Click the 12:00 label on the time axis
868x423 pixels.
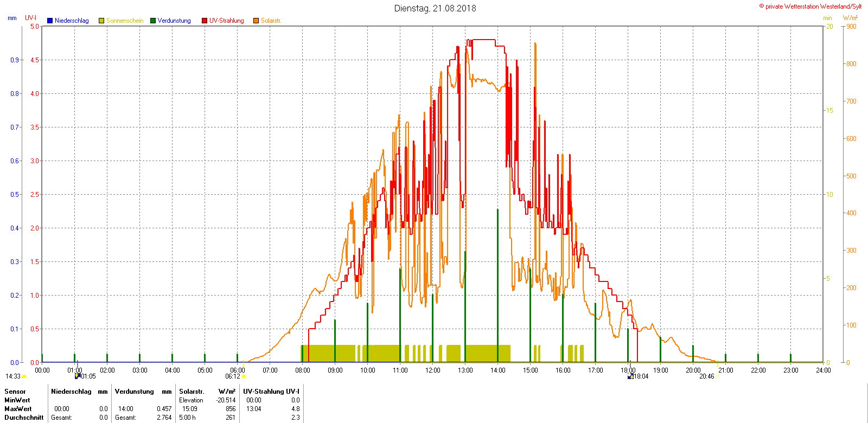pos(433,370)
